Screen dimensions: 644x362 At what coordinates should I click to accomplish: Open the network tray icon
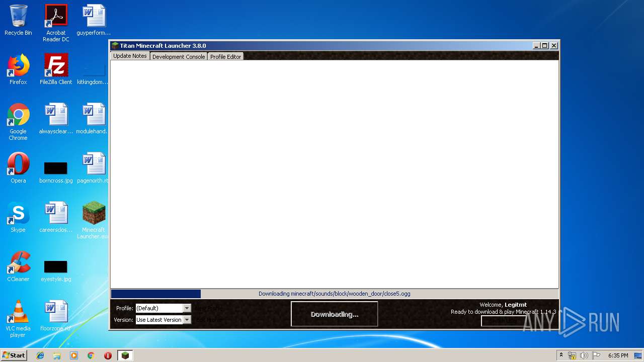tap(572, 355)
